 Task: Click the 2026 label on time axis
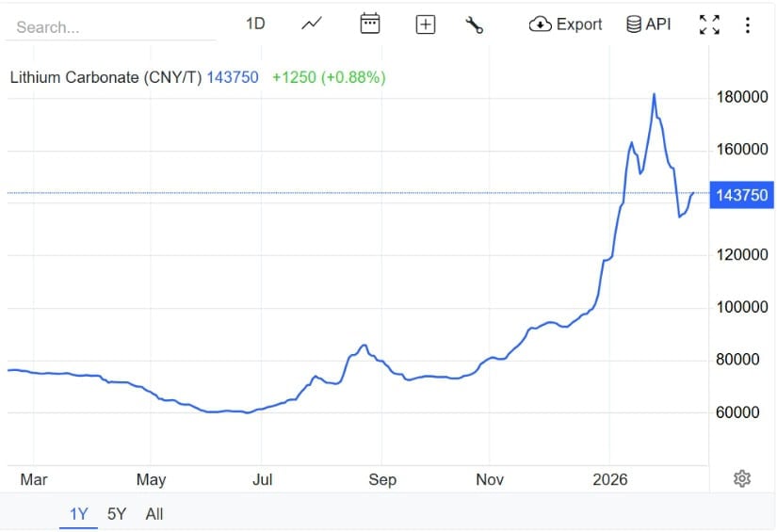coord(609,479)
